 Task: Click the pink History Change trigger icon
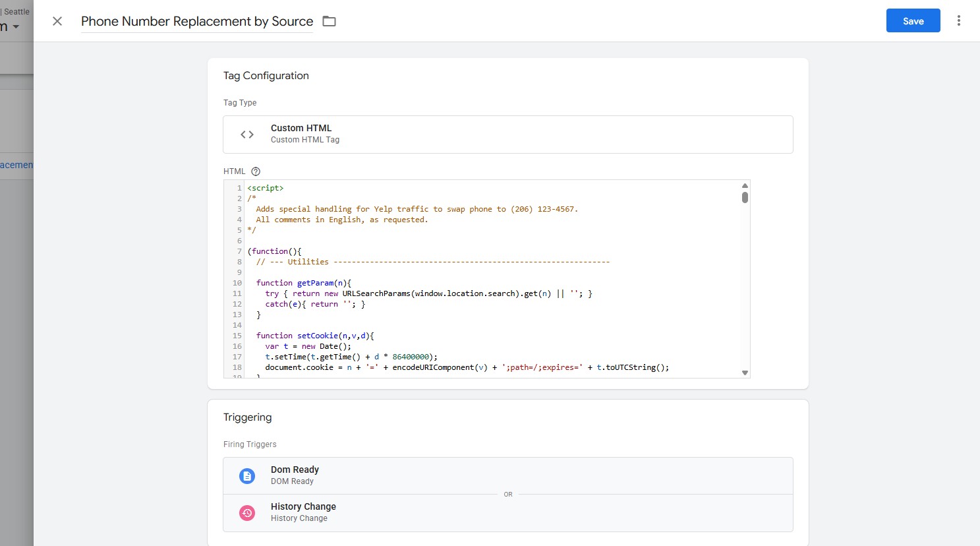click(x=246, y=512)
